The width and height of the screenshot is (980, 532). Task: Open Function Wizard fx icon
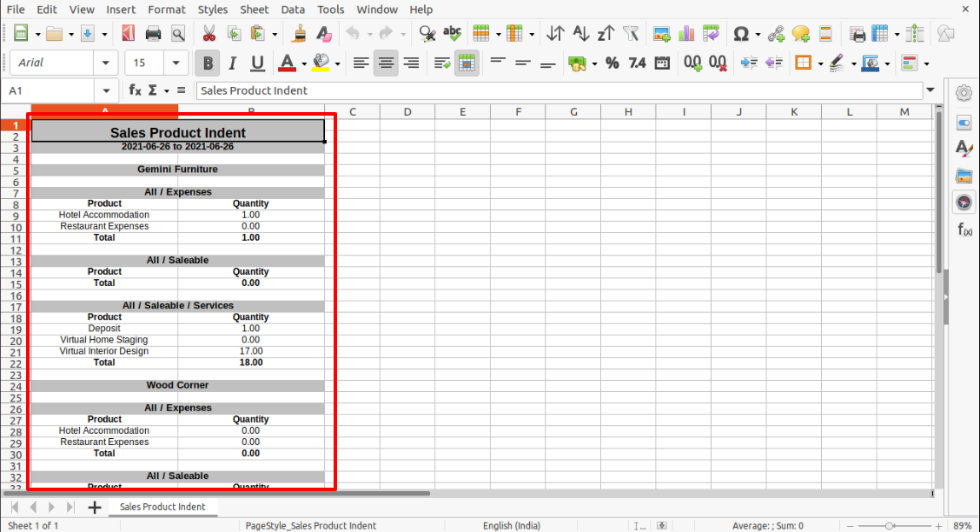click(135, 90)
